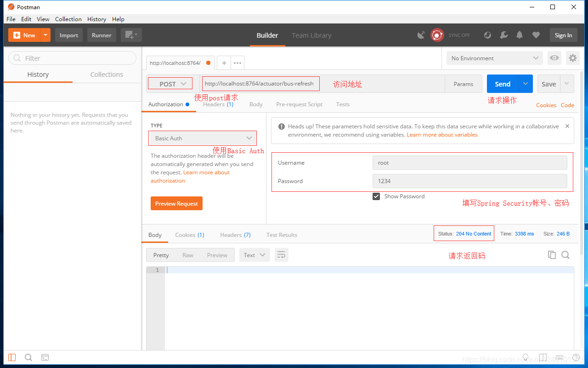Screen dimensions: 588x368
Task: Copy response to clipboard icon
Action: [x=552, y=255]
